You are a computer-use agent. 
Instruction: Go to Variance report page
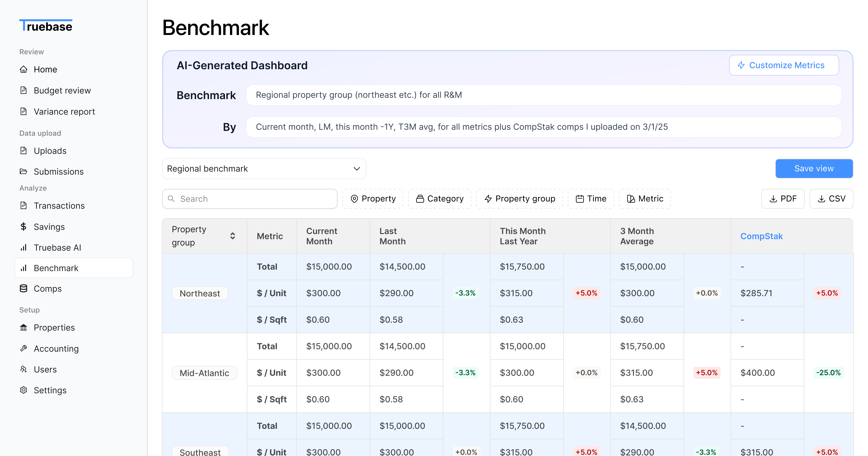click(x=64, y=112)
